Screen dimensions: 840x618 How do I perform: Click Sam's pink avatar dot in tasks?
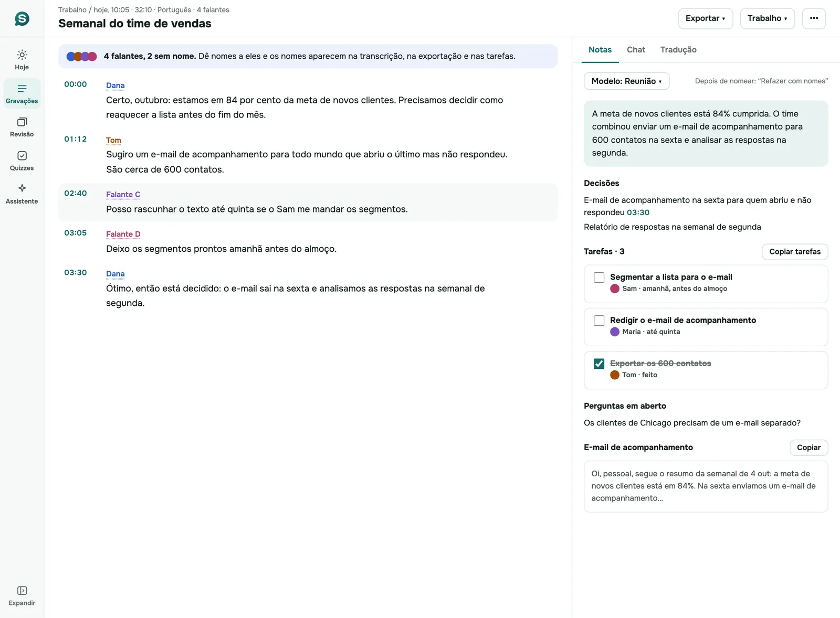pyautogui.click(x=615, y=289)
